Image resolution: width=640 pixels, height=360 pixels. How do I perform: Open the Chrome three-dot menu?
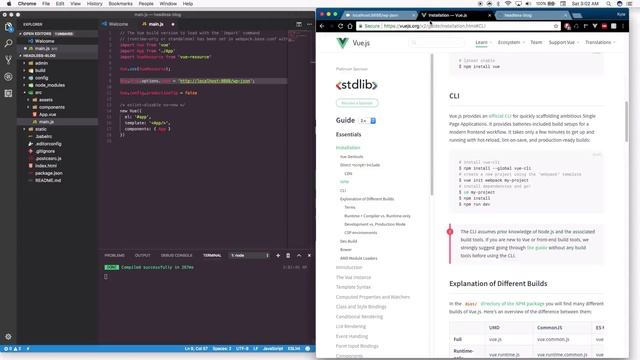tap(623, 26)
